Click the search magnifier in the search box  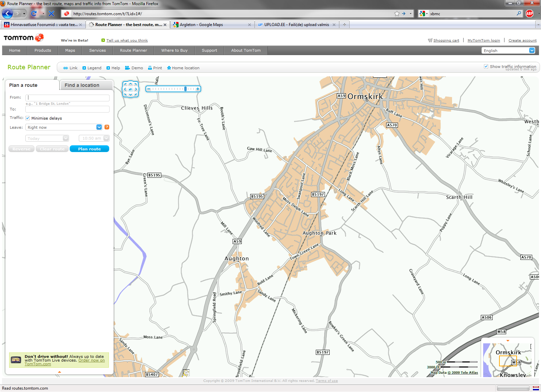519,14
